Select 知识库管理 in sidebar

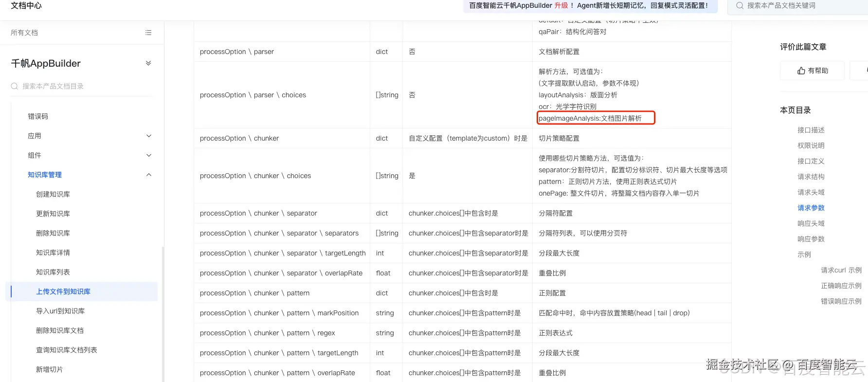[45, 175]
